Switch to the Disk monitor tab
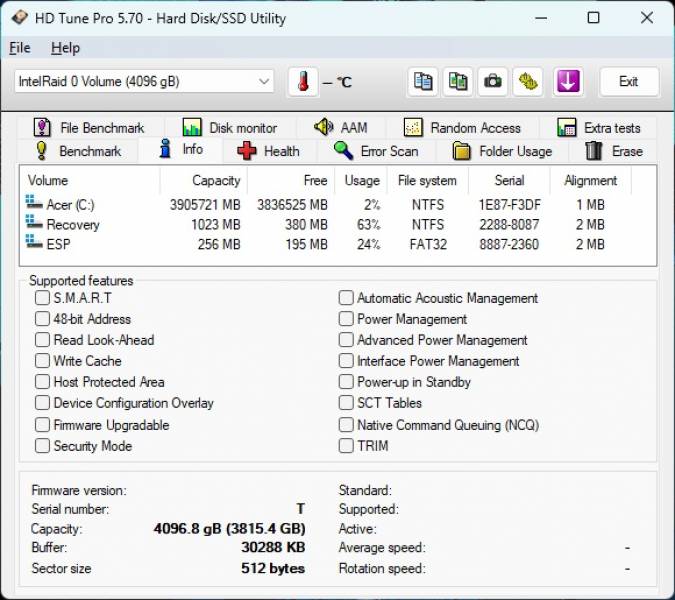675x600 pixels. click(229, 128)
